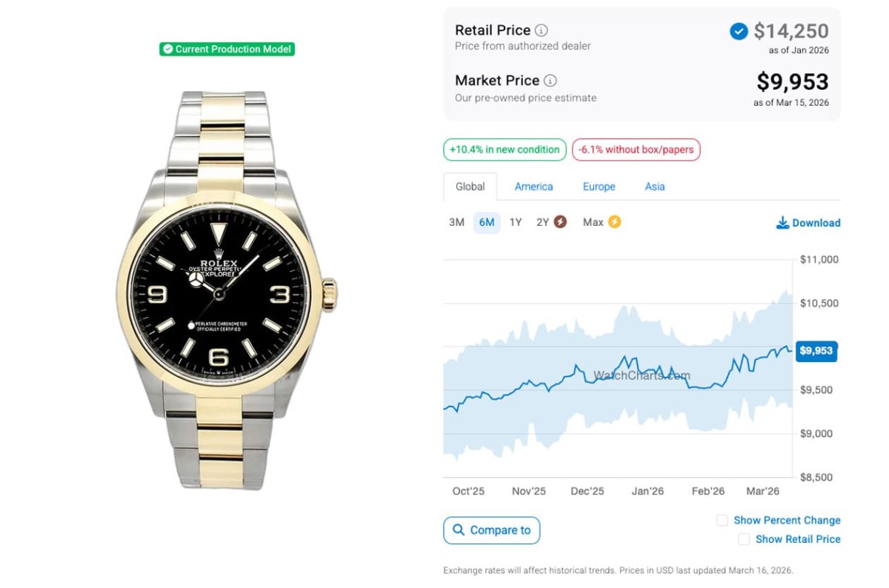The width and height of the screenshot is (889, 588).
Task: Click the Download link
Action: coord(816,223)
